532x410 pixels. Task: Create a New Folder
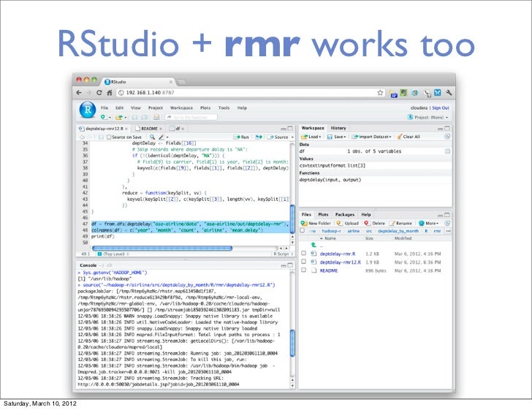coord(316,223)
